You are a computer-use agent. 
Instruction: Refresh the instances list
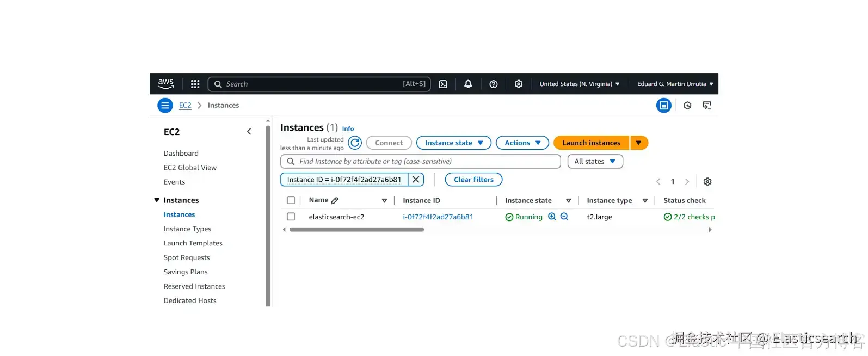pyautogui.click(x=355, y=143)
